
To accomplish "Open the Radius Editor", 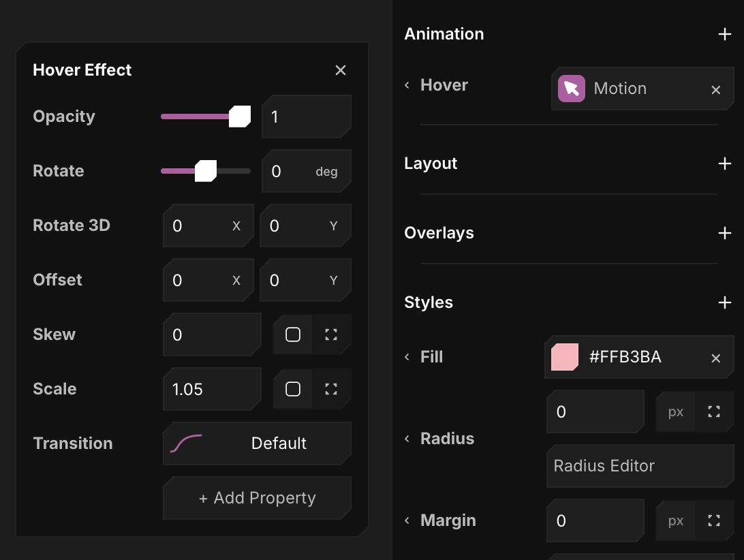I will click(640, 466).
